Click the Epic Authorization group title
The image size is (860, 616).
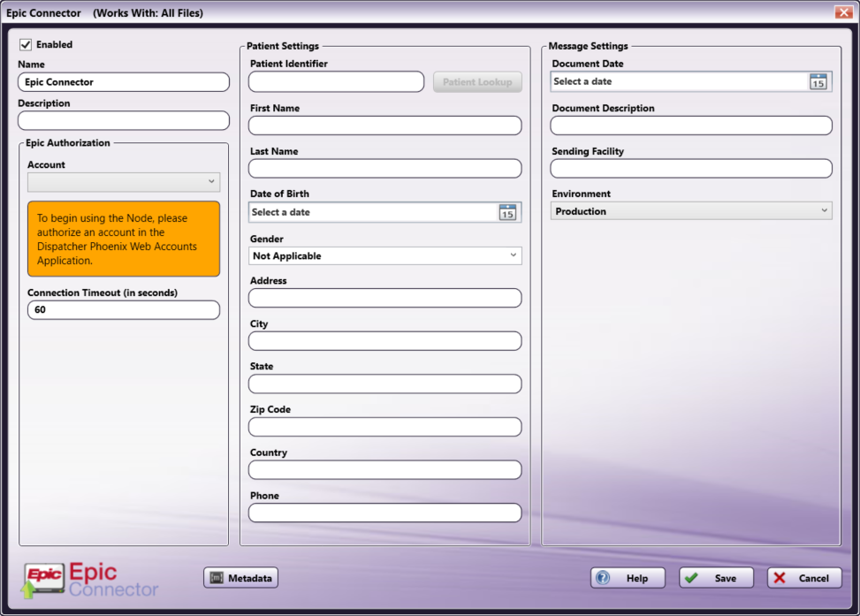pyautogui.click(x=68, y=142)
